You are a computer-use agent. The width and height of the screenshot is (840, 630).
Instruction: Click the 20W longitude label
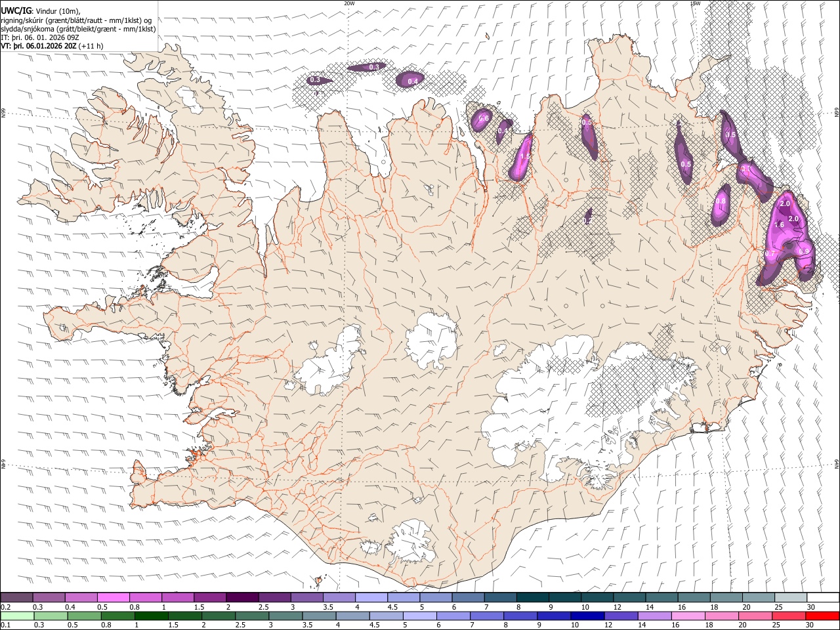(x=349, y=3)
